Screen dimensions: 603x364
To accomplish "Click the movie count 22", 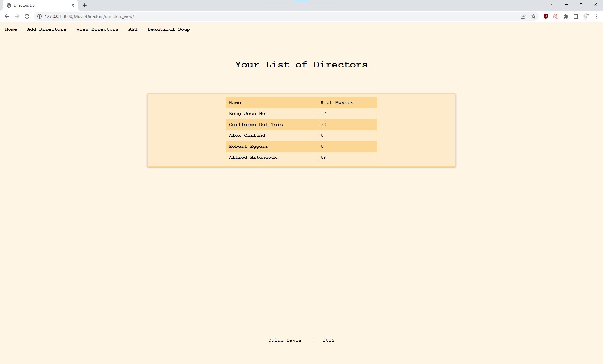I will (x=323, y=125).
